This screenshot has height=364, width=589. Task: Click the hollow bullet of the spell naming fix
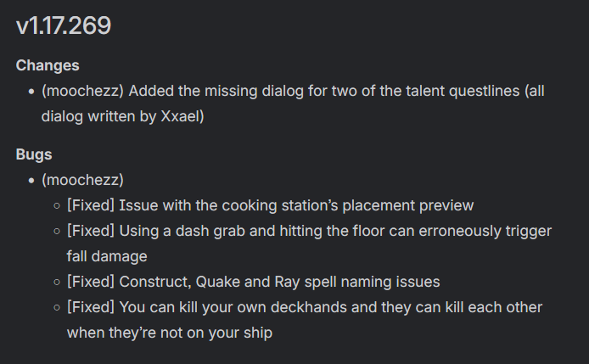tap(57, 283)
